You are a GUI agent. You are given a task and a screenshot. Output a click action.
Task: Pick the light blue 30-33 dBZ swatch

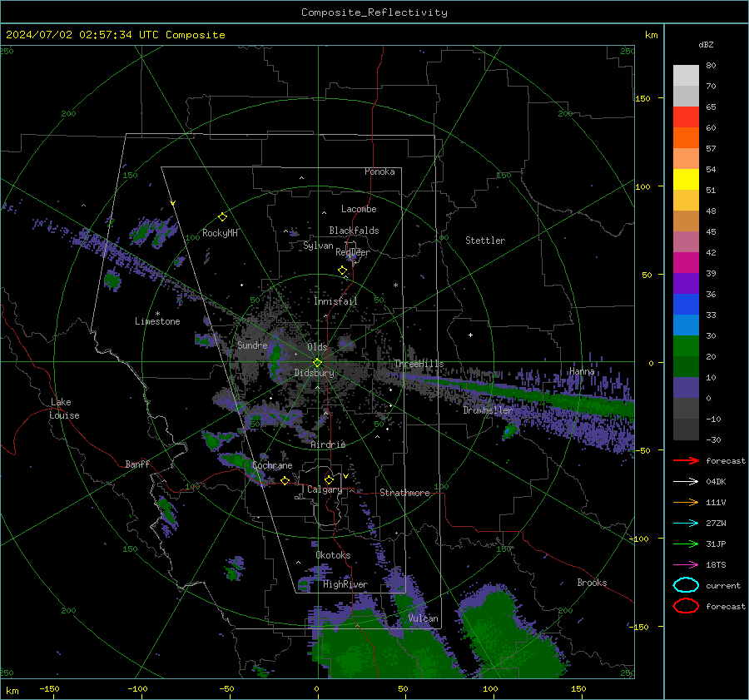[686, 325]
